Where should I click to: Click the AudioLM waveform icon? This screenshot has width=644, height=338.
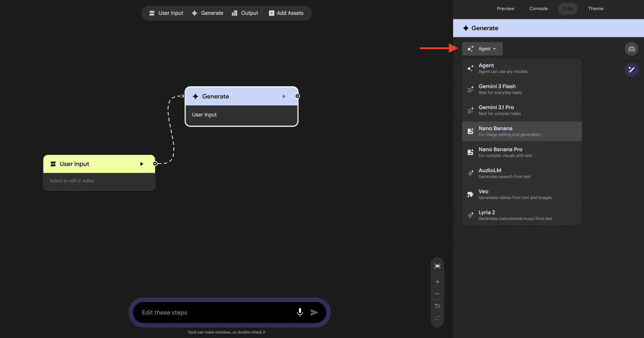[470, 173]
